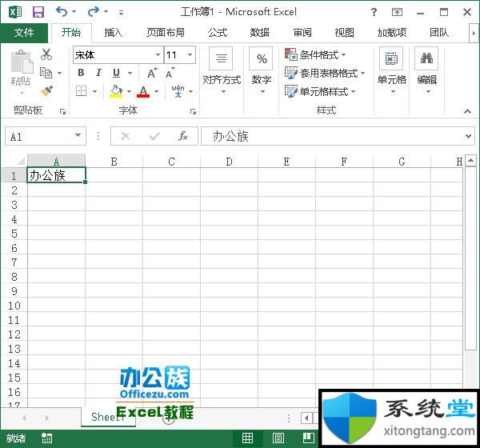Toggle Underline formatting
480x448 pixels.
click(116, 73)
